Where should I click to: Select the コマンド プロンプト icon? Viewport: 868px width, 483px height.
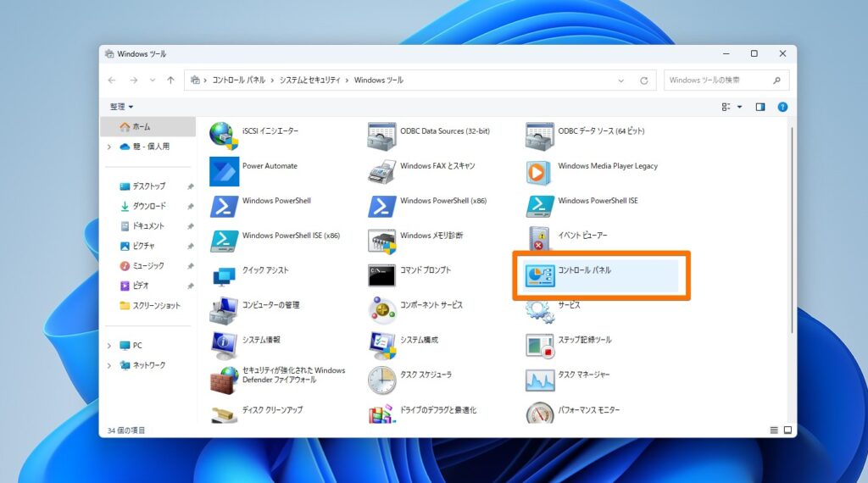pyautogui.click(x=382, y=275)
